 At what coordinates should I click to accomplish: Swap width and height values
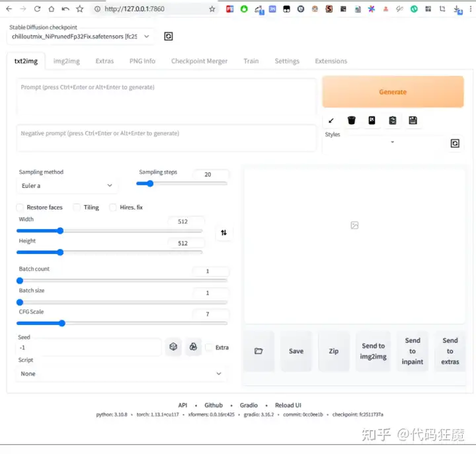click(x=223, y=233)
